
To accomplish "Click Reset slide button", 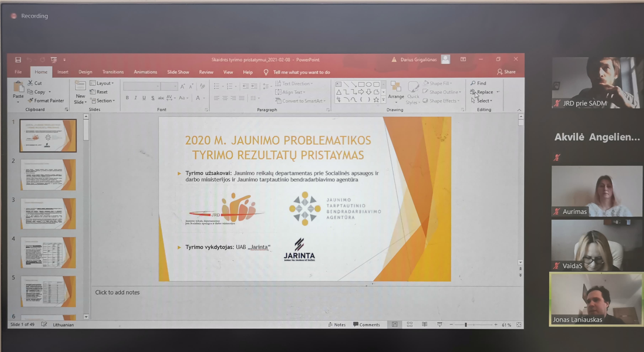I will coord(99,92).
